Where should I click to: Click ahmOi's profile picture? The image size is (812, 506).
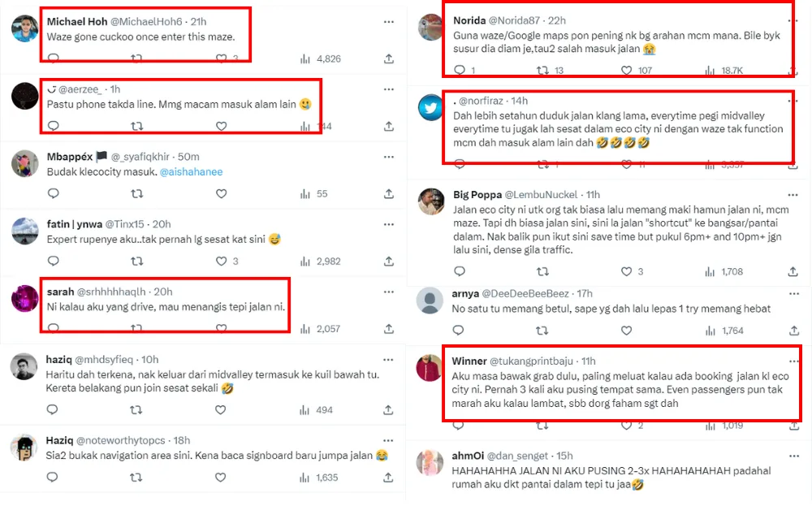tap(430, 462)
